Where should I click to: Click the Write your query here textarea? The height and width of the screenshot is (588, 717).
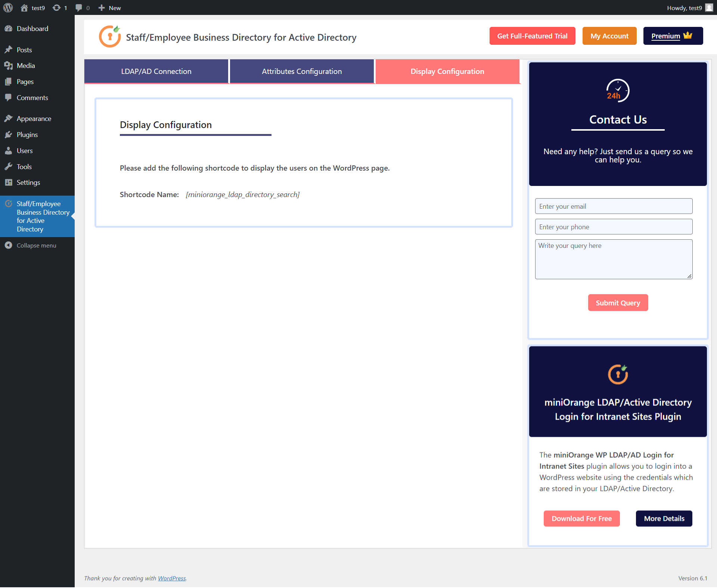pos(614,259)
